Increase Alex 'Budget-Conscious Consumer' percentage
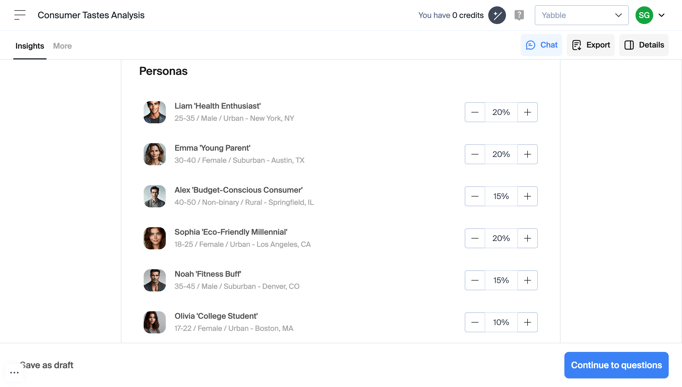Screen dimensions: 682x387 (527, 196)
